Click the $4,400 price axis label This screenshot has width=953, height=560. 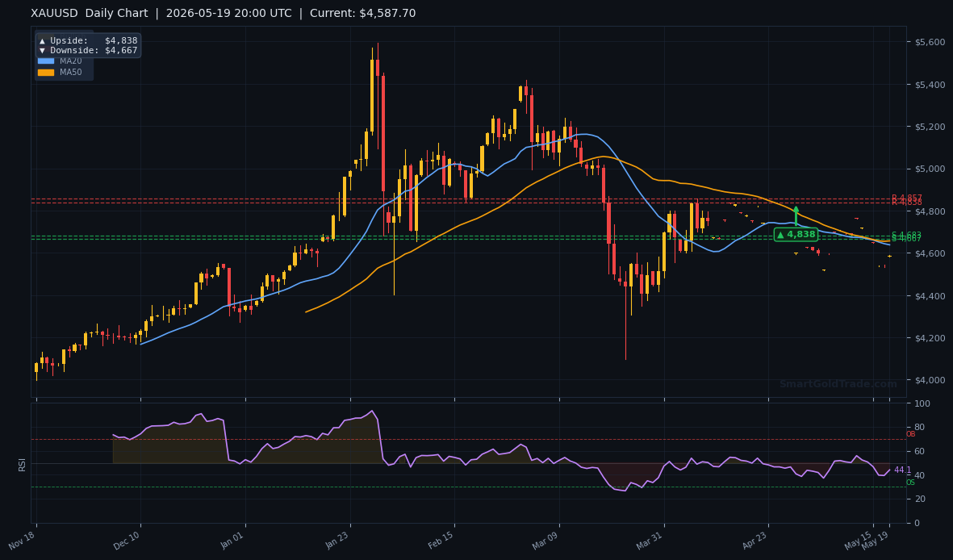click(930, 295)
